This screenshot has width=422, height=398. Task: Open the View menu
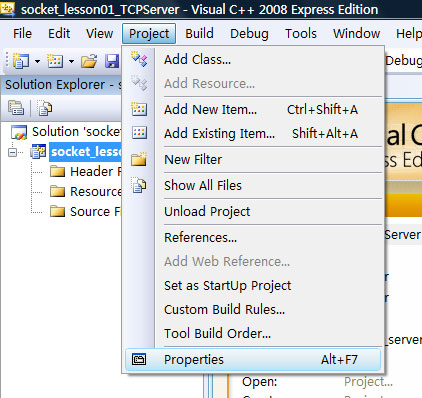pyautogui.click(x=99, y=34)
